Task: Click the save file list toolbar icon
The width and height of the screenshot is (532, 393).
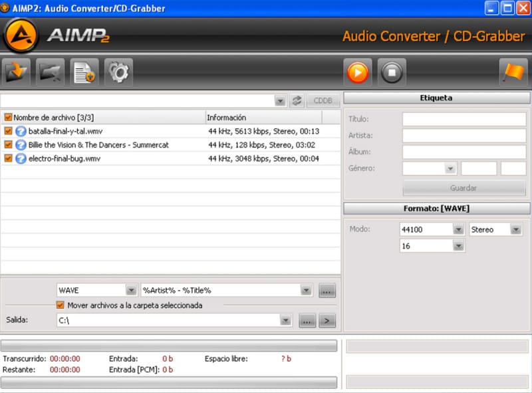Action: pos(84,72)
